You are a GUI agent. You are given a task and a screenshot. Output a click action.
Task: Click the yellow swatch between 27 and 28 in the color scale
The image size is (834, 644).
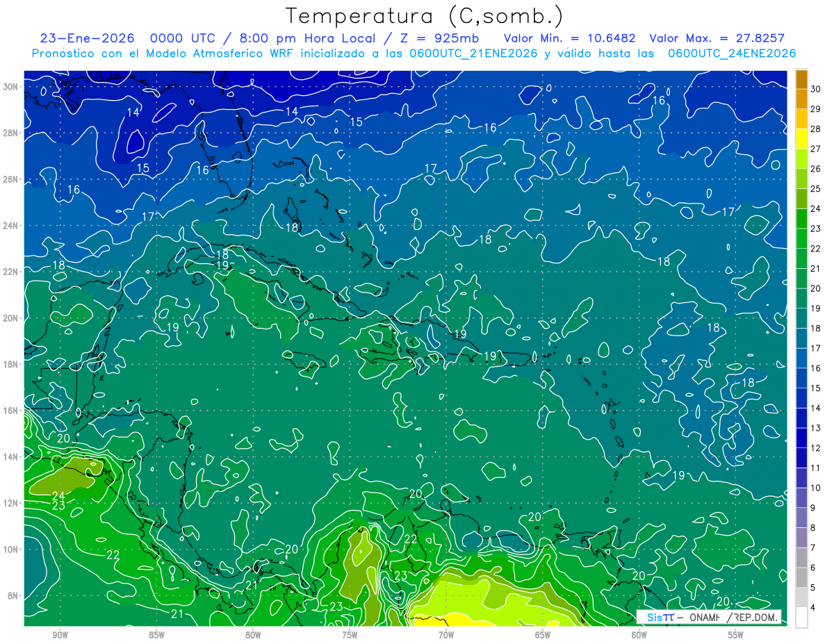pos(802,138)
